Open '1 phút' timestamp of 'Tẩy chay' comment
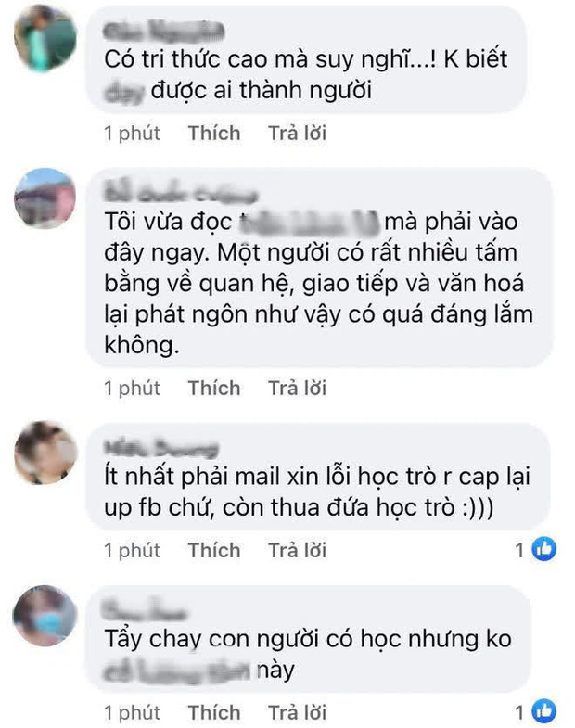This screenshot has height=728, width=575. pyautogui.click(x=132, y=713)
